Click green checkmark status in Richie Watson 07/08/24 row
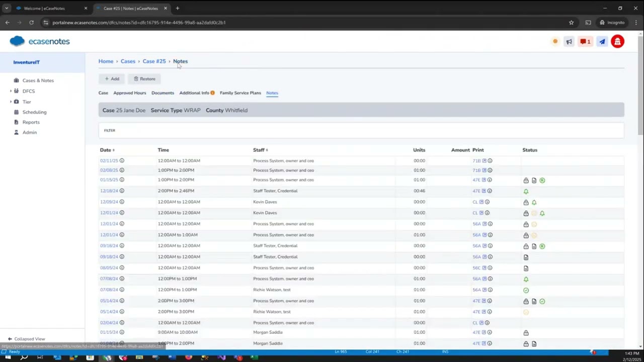Image resolution: width=644 pixels, height=362 pixels. (526, 291)
